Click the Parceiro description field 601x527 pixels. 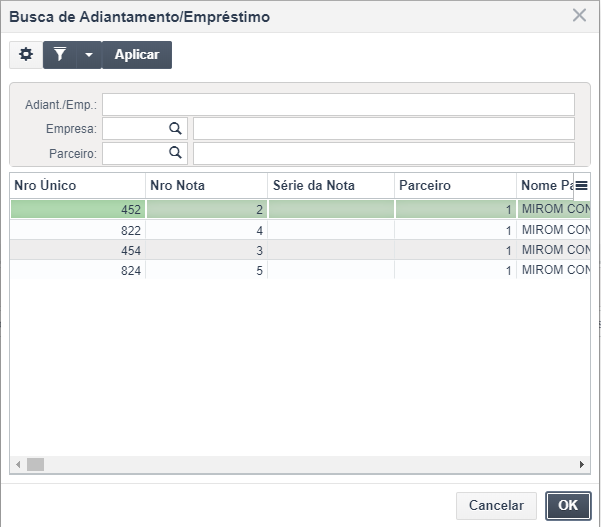[x=384, y=153]
